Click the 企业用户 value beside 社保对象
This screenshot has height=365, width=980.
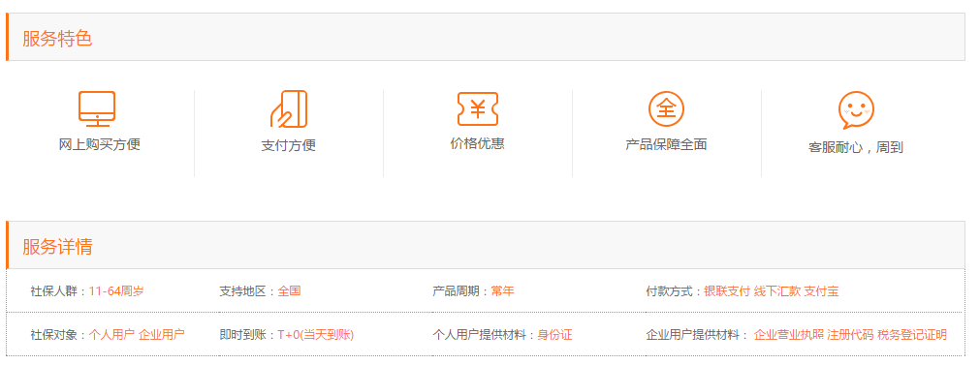click(161, 334)
